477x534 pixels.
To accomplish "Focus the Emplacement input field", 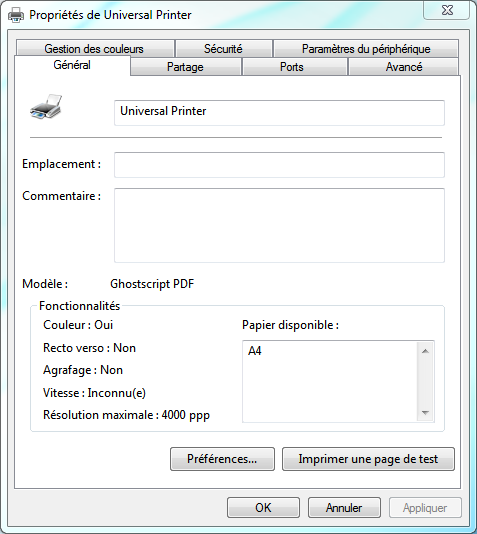I will [x=279, y=165].
